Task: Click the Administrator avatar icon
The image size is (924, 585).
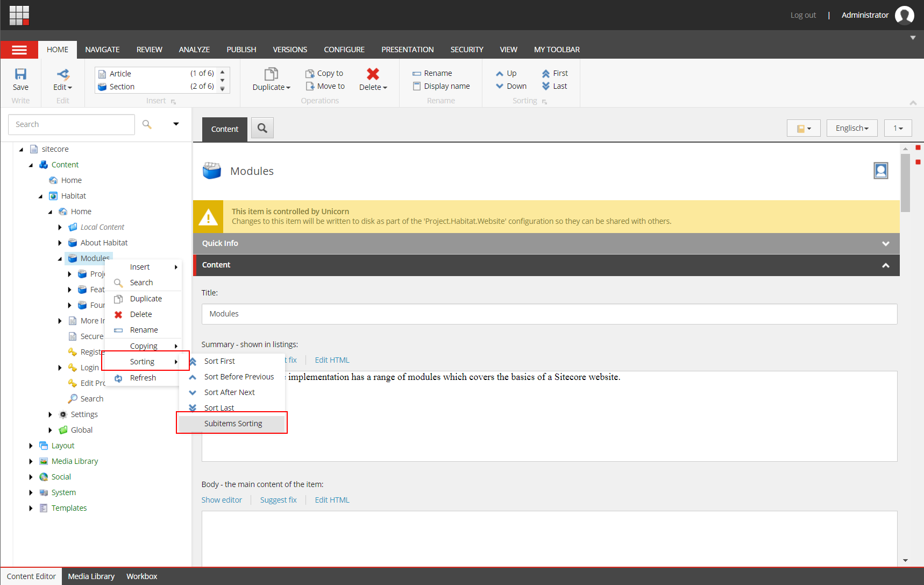Action: (904, 15)
